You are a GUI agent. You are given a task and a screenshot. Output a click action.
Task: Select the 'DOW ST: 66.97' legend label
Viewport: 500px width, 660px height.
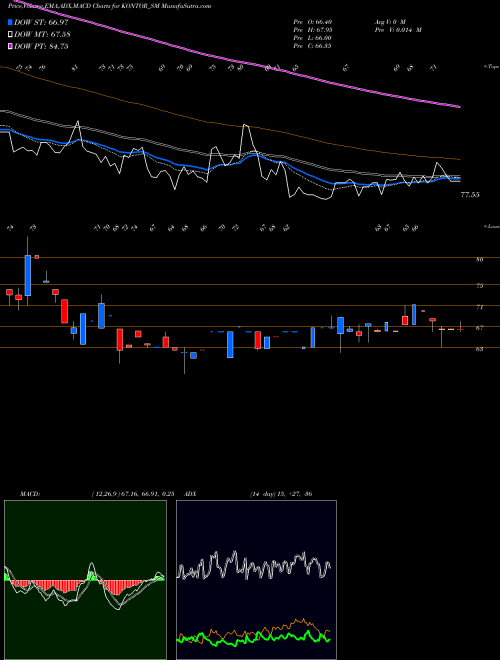point(42,22)
